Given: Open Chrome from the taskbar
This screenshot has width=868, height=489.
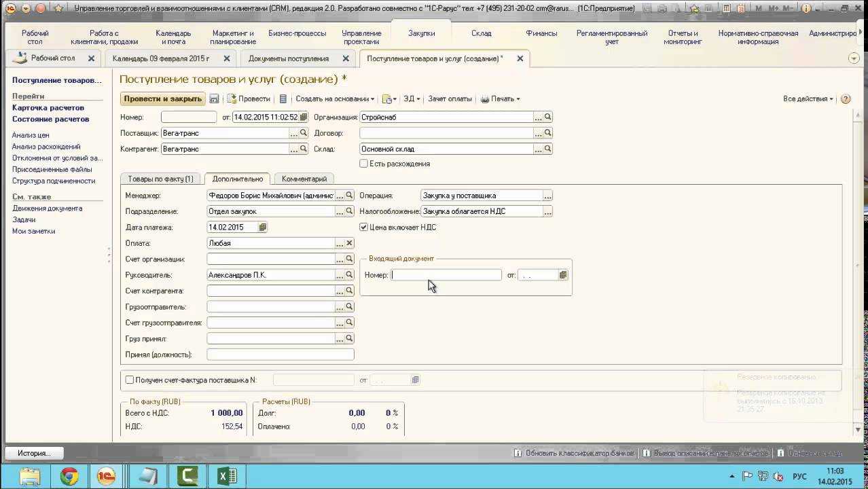Looking at the screenshot, I should tap(69, 476).
